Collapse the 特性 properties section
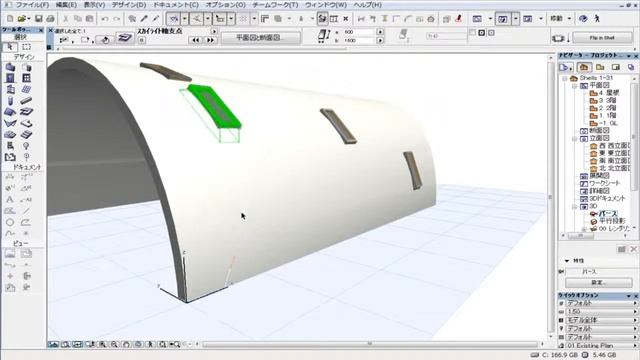640x360 pixels. click(x=567, y=261)
